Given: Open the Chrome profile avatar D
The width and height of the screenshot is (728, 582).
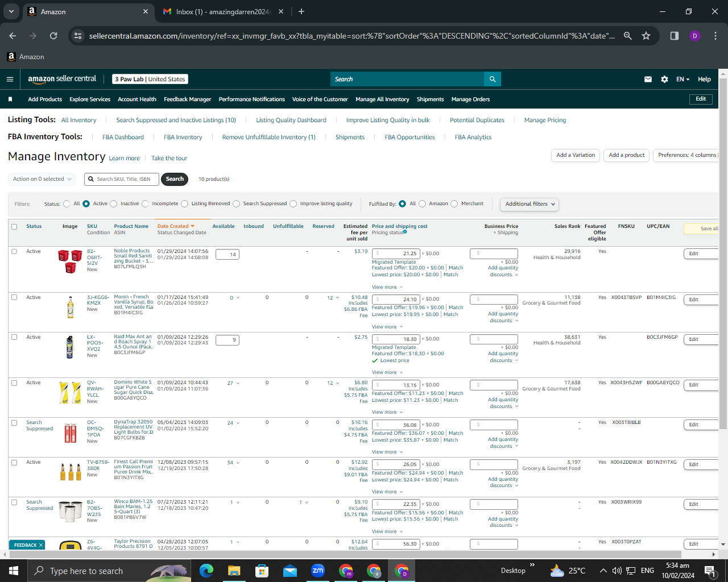Looking at the screenshot, I should tap(694, 36).
